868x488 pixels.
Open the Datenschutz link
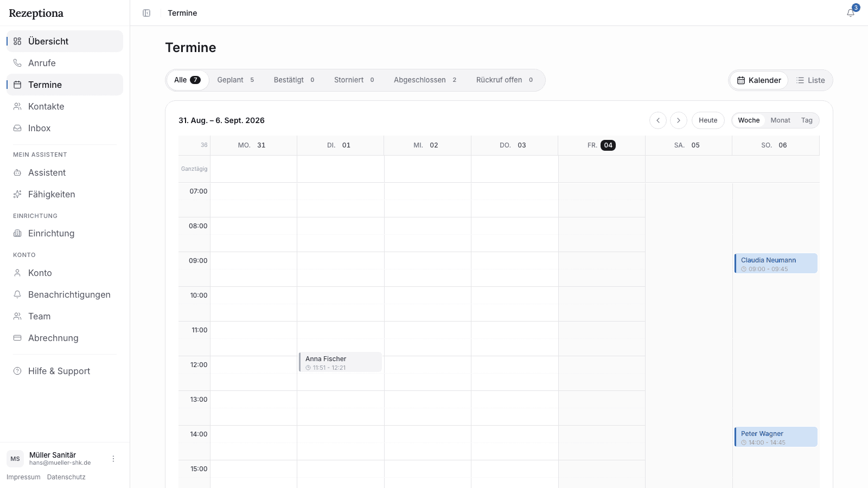tap(66, 477)
